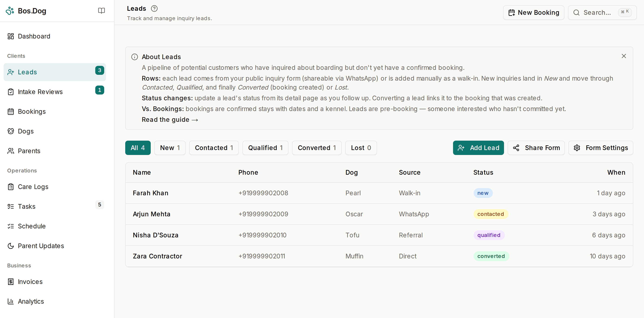Click the 'contacted' status badge
Image resolution: width=644 pixels, height=318 pixels.
(x=491, y=214)
